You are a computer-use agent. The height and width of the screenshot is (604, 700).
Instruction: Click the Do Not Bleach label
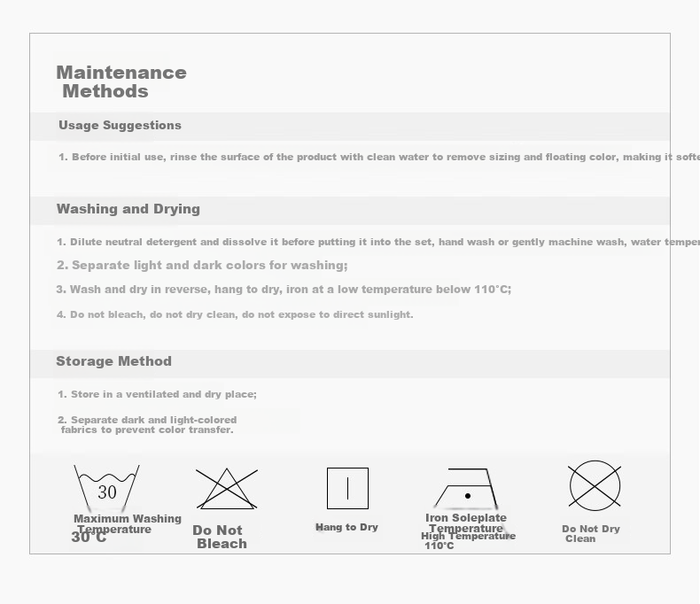pyautogui.click(x=220, y=537)
